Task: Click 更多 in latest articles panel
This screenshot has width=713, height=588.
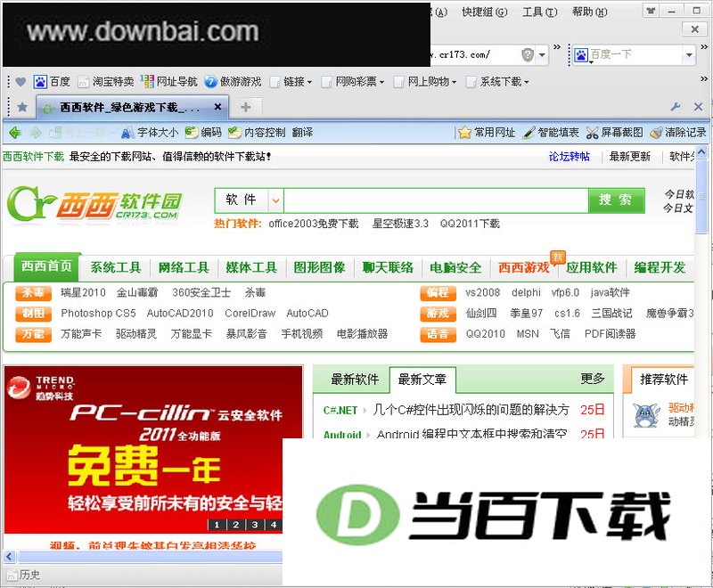Action: [x=593, y=379]
